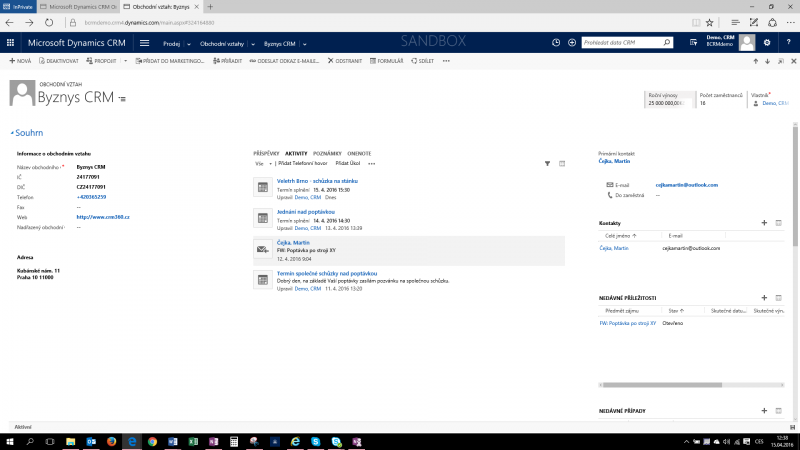This screenshot has width=800, height=450.
Task: Click Propojit command
Action: [x=102, y=61]
